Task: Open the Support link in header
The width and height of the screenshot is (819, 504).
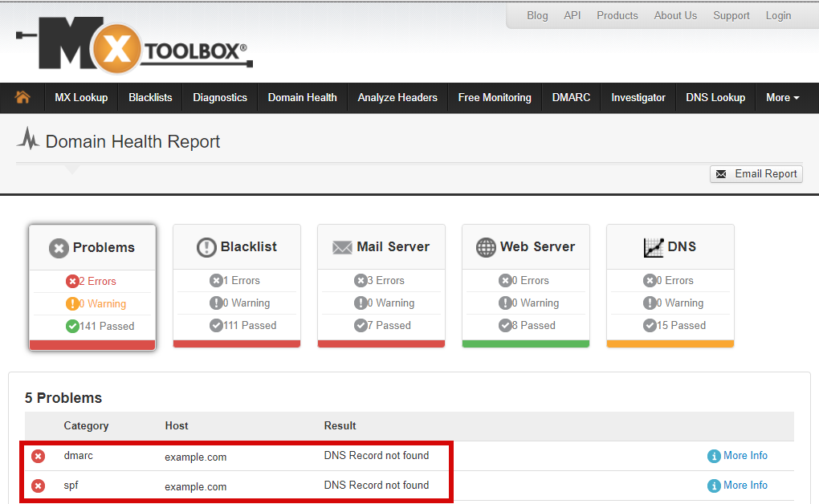Action: pos(731,15)
